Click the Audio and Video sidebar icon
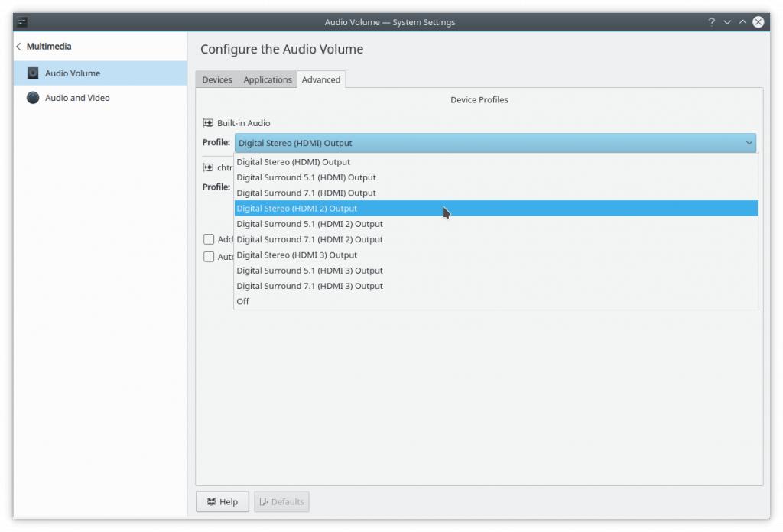 33,98
